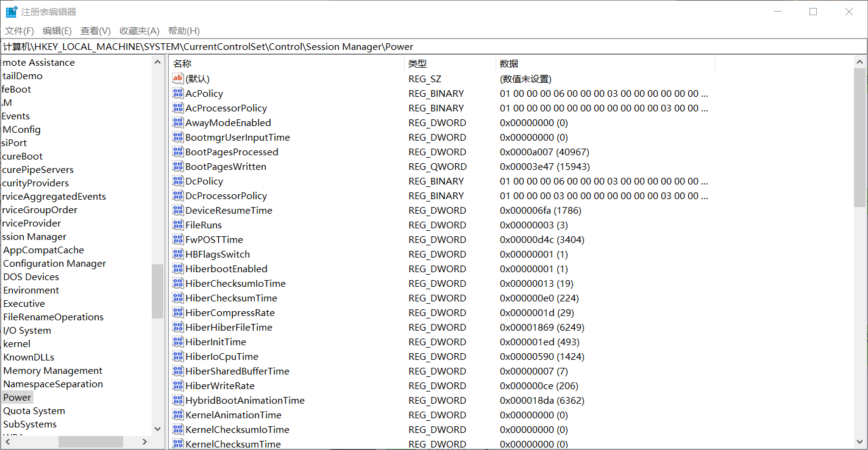Screen dimensions: 868x450
Task: Select the BootmgrUserInputTime value icon
Action: tap(178, 137)
